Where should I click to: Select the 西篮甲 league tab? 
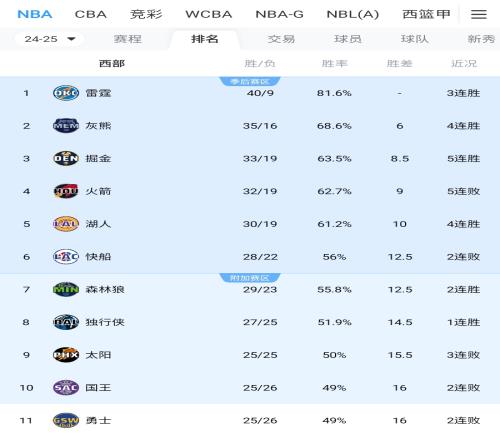click(426, 14)
